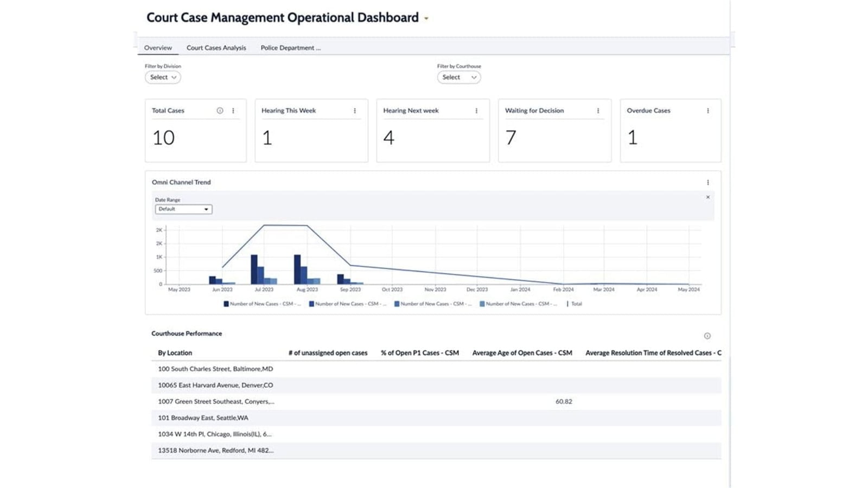Select the 101 Broadway East, Seattle row
The width and height of the screenshot is (868, 488).
coord(436,418)
